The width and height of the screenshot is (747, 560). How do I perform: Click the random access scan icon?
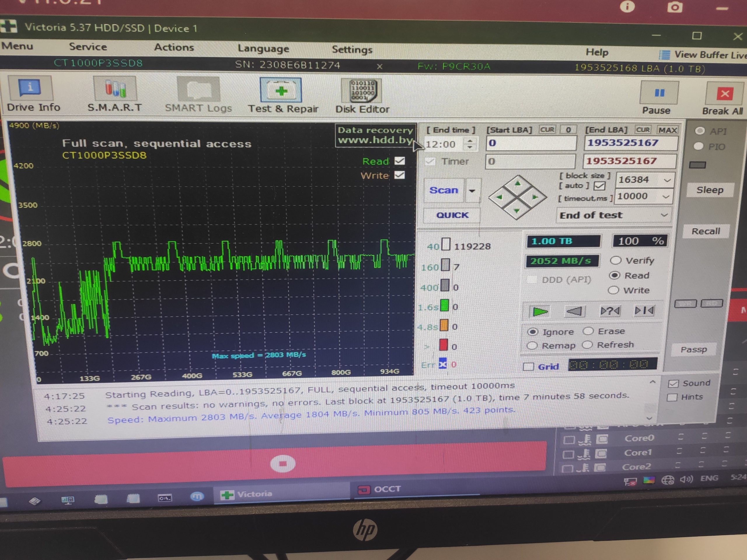coord(610,311)
